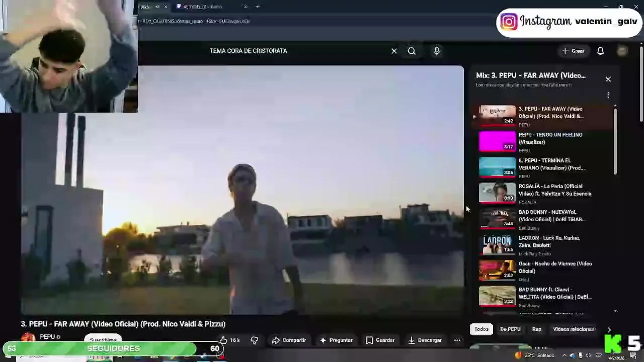Close the Mix playlist panel
The height and width of the screenshot is (362, 644).
[x=608, y=79]
